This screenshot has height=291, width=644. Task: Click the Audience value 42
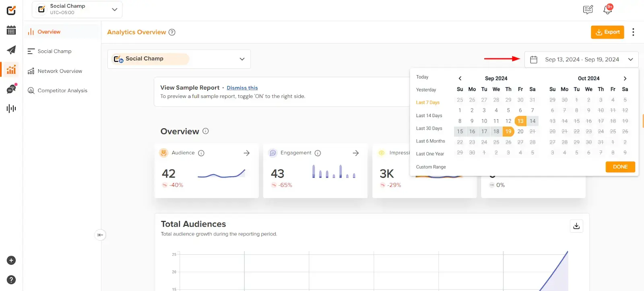point(169,173)
